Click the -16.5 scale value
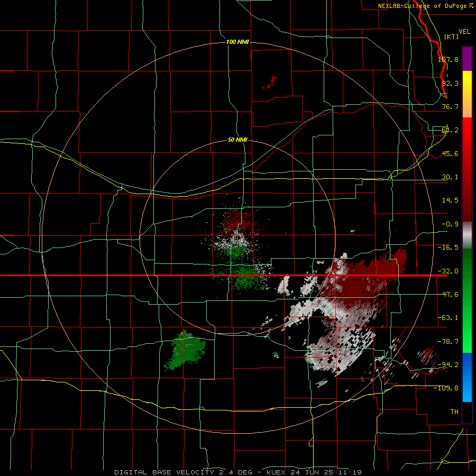476x476 pixels. (x=448, y=248)
